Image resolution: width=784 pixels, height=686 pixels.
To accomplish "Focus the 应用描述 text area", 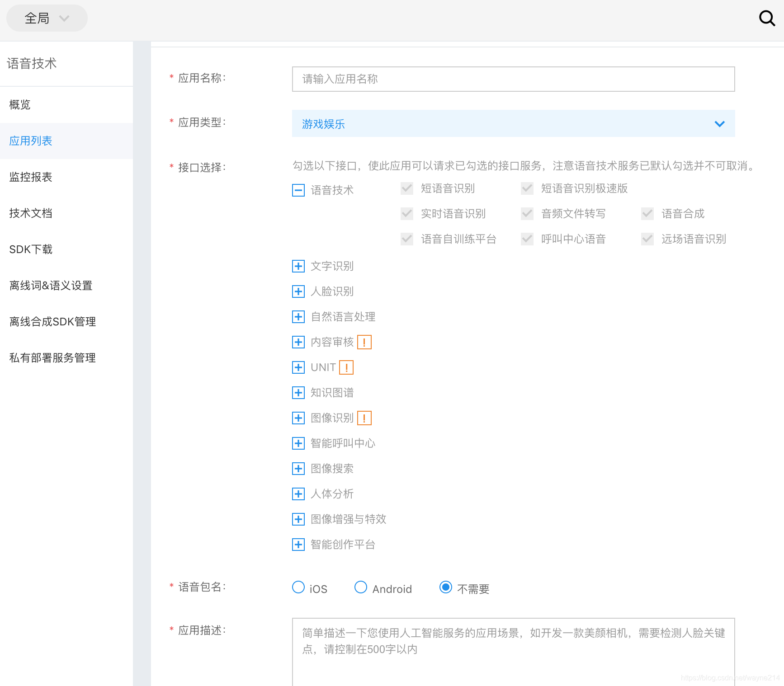I will 513,652.
